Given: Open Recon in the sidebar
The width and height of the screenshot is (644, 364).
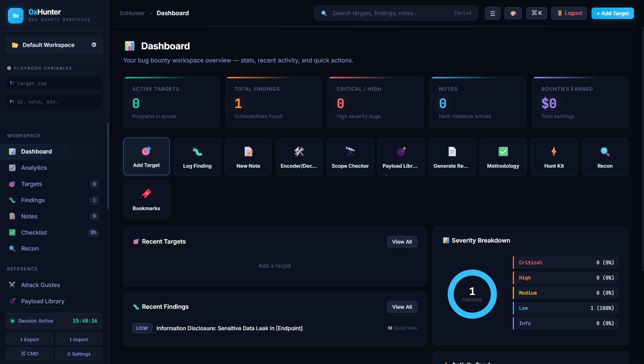Looking at the screenshot, I should (54, 248).
